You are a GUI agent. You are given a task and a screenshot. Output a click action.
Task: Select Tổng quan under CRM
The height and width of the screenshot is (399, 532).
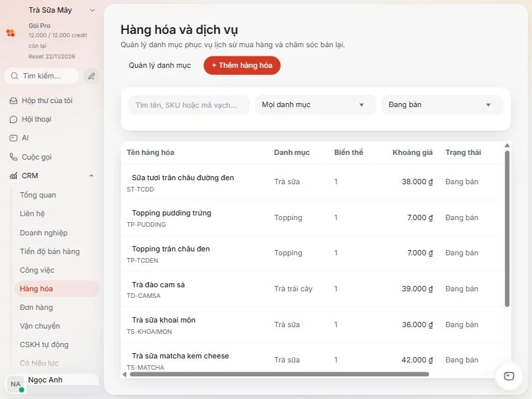pos(38,195)
